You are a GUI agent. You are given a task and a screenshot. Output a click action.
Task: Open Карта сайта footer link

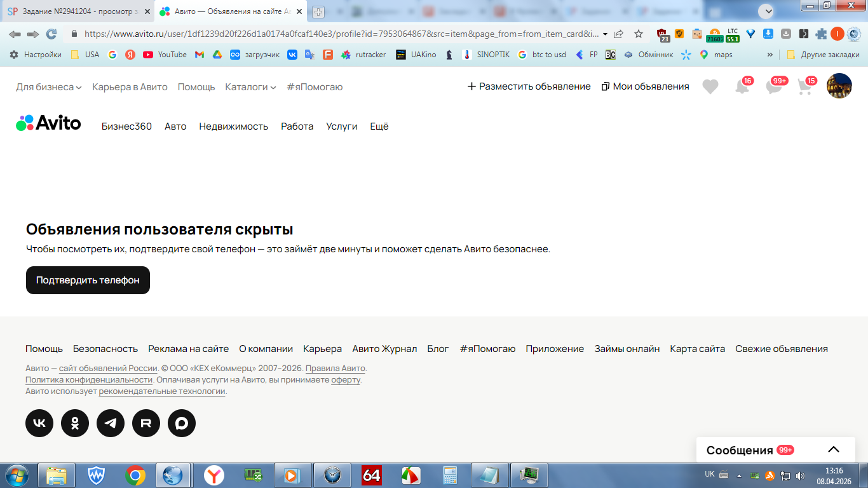pos(698,349)
